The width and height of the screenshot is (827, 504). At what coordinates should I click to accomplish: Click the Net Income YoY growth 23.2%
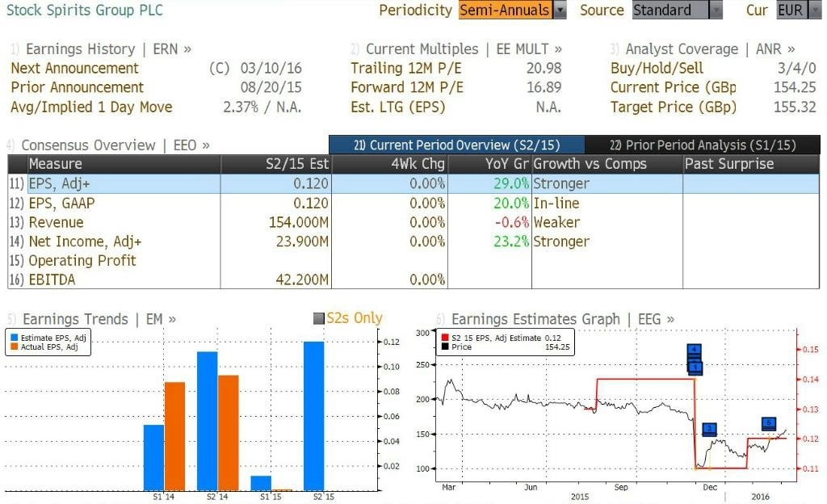click(x=511, y=241)
